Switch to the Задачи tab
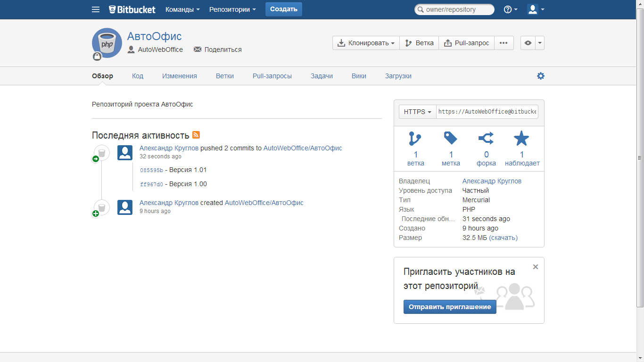644x362 pixels. point(322,76)
